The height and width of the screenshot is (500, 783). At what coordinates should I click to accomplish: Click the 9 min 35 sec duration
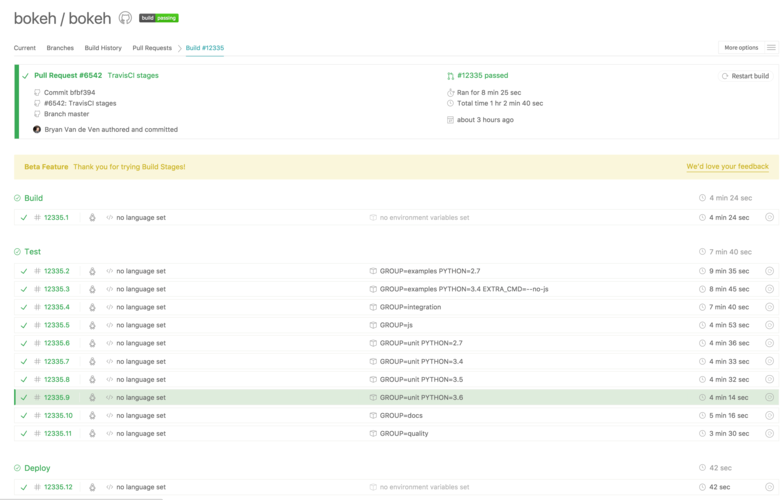pos(729,271)
